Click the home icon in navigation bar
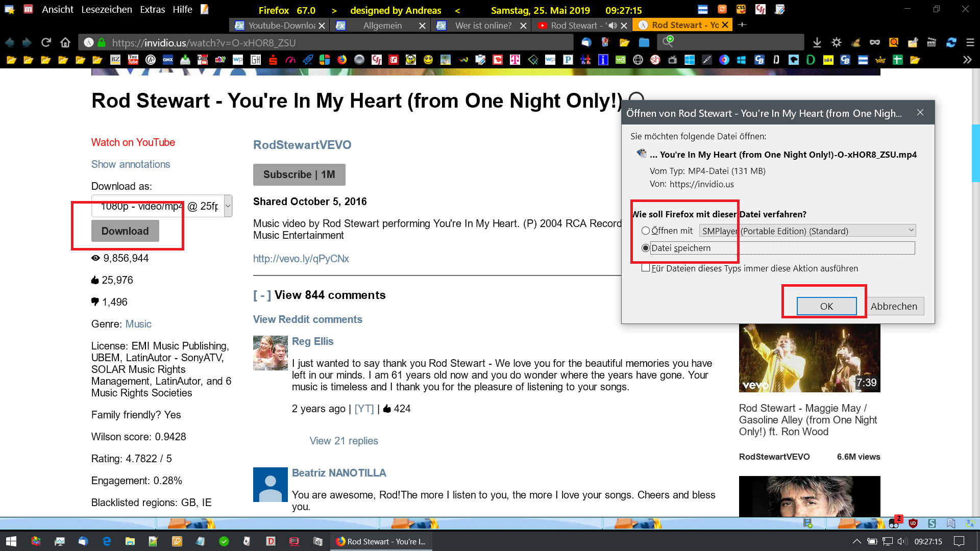The image size is (980, 551). click(x=65, y=43)
